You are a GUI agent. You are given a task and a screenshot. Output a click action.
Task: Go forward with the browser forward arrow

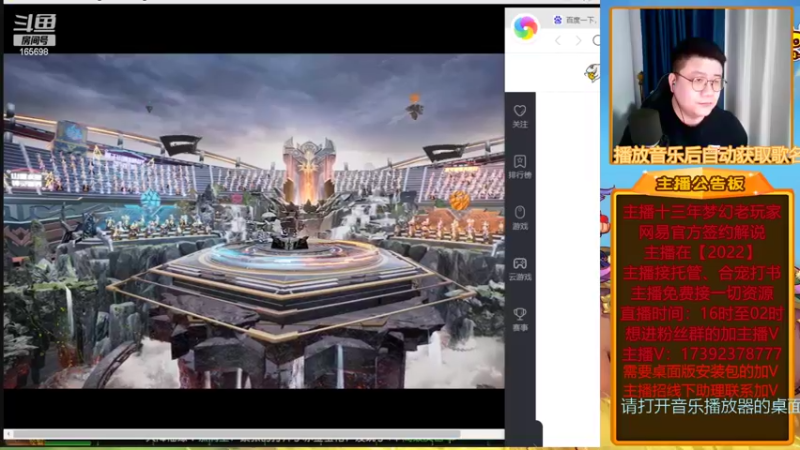(579, 41)
